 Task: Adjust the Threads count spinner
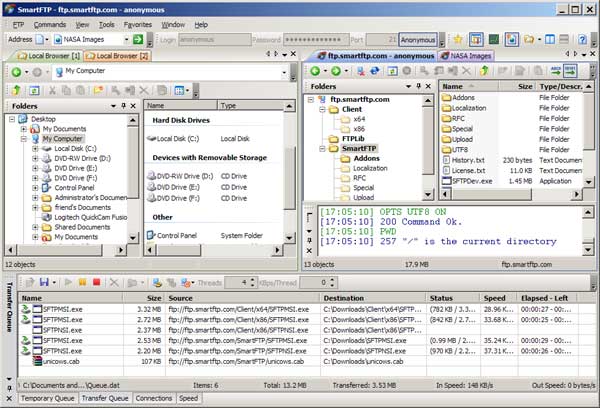250,284
